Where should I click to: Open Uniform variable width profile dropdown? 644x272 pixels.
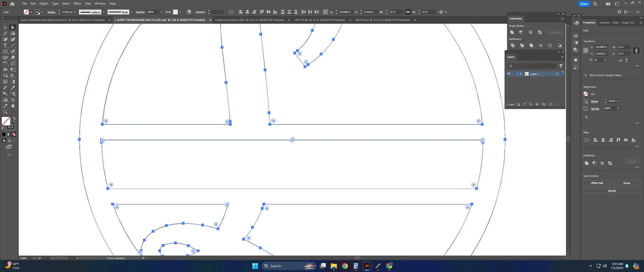pyautogui.click(x=104, y=12)
